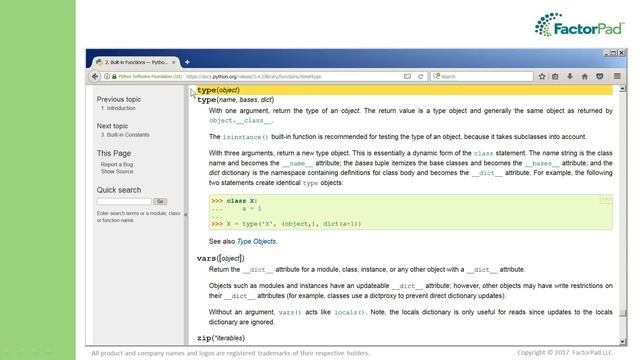Close the Built-in Functions tab
This screenshot has width=640, height=360.
[173, 62]
